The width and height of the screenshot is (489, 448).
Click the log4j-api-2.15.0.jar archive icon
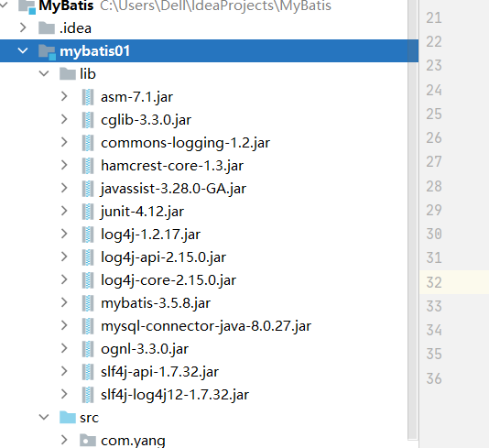[x=88, y=257]
